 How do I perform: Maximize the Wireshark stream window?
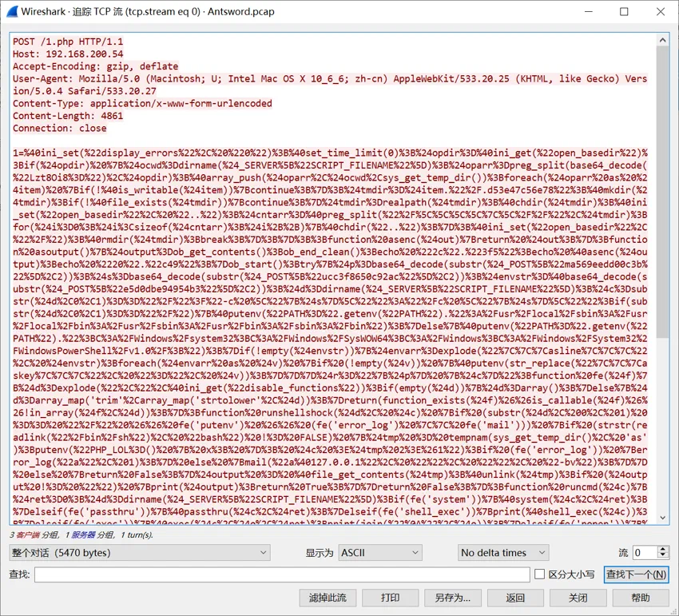(x=624, y=12)
